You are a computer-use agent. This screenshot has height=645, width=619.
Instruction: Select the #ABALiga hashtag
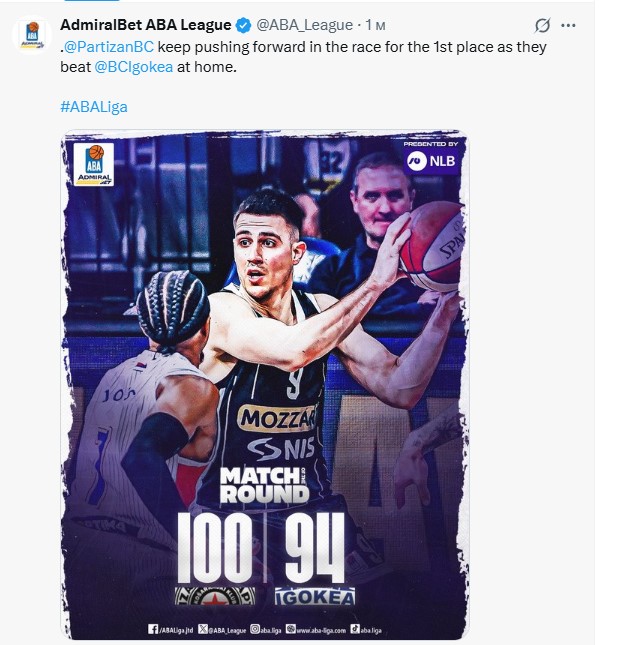94,107
